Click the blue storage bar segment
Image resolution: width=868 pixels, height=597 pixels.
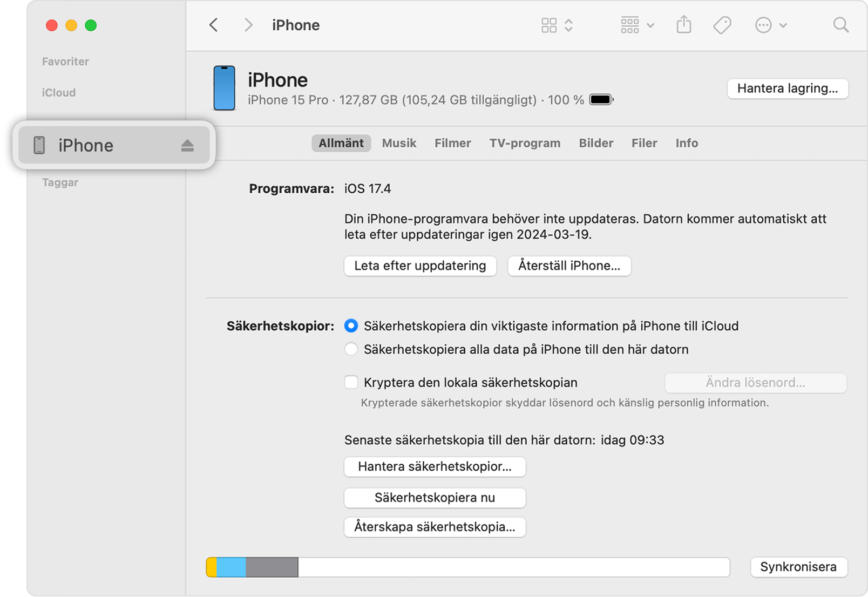click(232, 567)
